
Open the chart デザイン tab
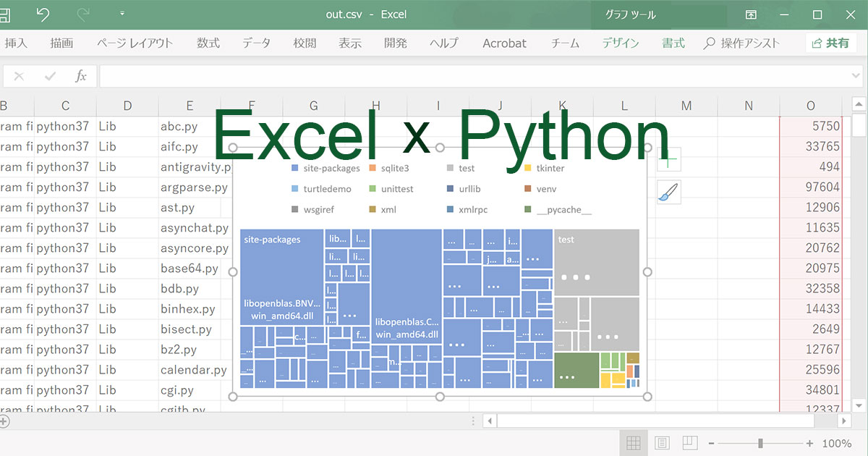621,43
